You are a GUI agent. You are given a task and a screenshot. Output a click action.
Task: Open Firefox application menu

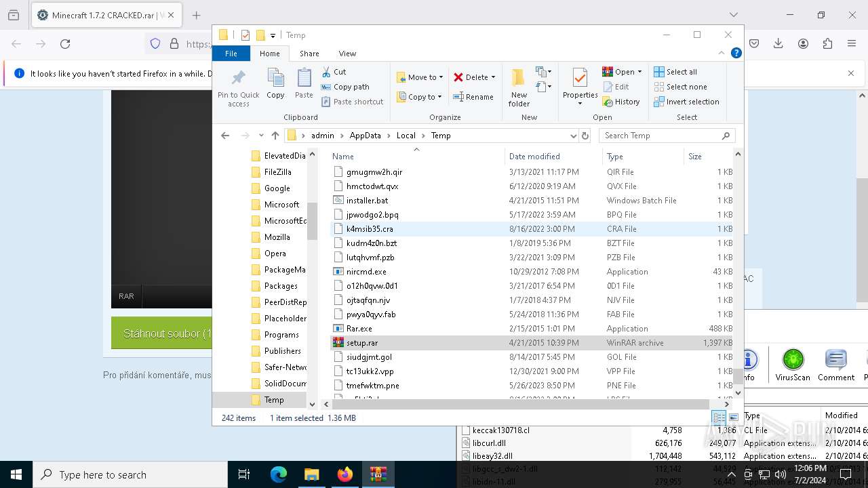tap(852, 43)
